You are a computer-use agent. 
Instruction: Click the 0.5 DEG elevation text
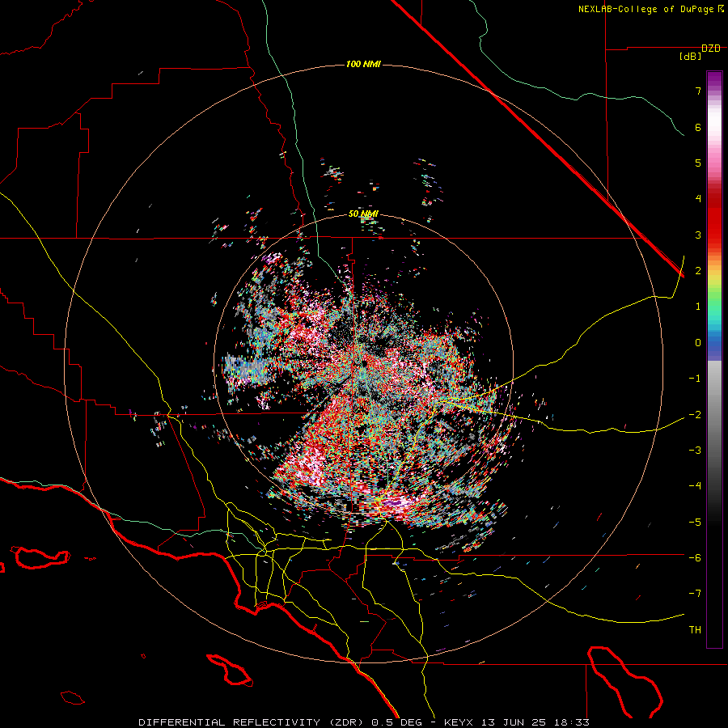[x=396, y=722]
